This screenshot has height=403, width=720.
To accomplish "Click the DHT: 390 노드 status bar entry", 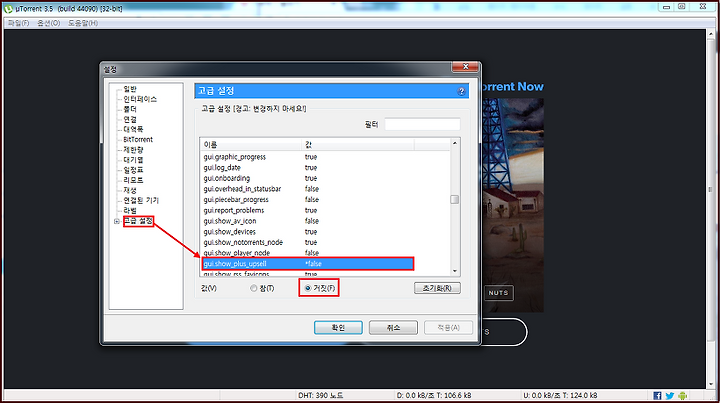I will pyautogui.click(x=321, y=395).
